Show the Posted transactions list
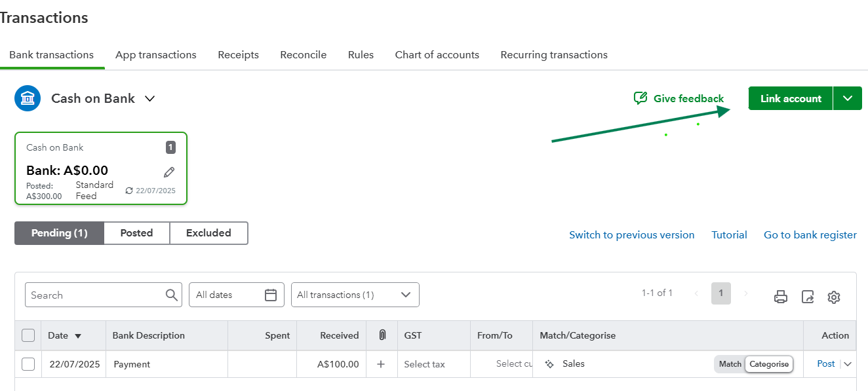 136,233
